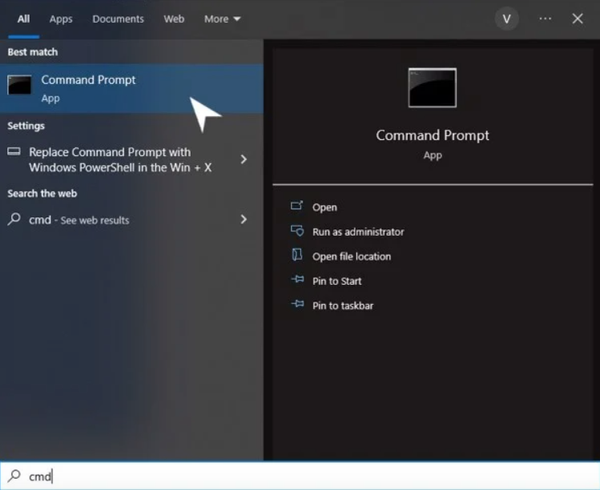The image size is (600, 490).
Task: Click the large Command Prompt preview icon
Action: [432, 88]
